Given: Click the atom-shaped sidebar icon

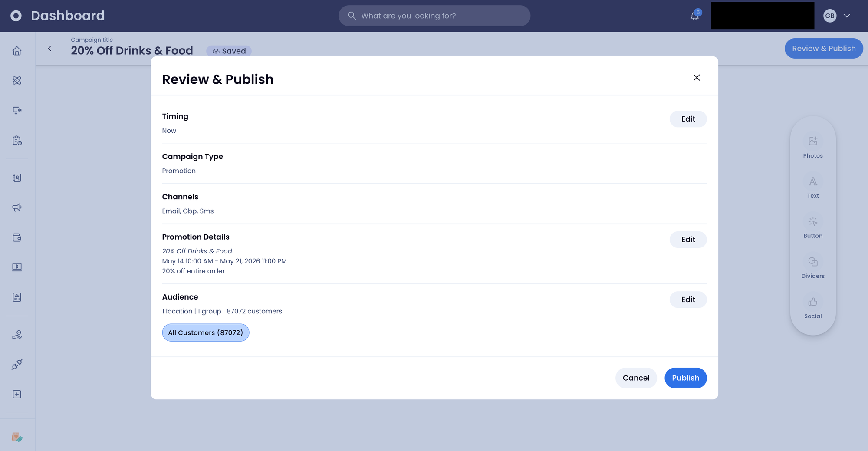Looking at the screenshot, I should [x=17, y=80].
